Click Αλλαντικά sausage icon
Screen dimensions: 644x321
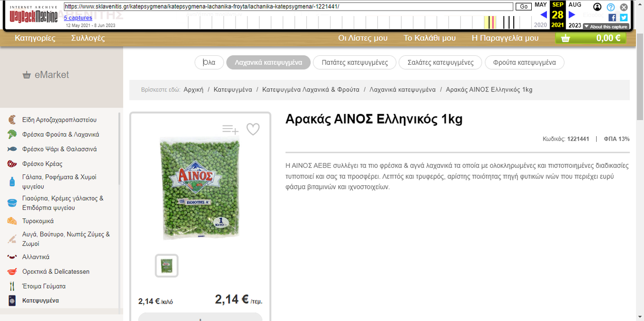coord(12,257)
